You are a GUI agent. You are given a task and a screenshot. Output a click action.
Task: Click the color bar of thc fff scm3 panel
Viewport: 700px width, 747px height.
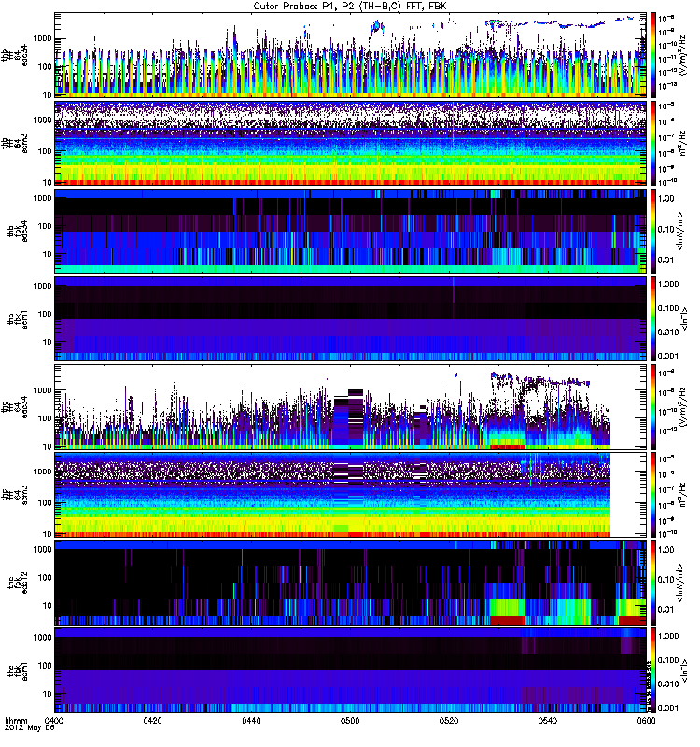pos(653,495)
